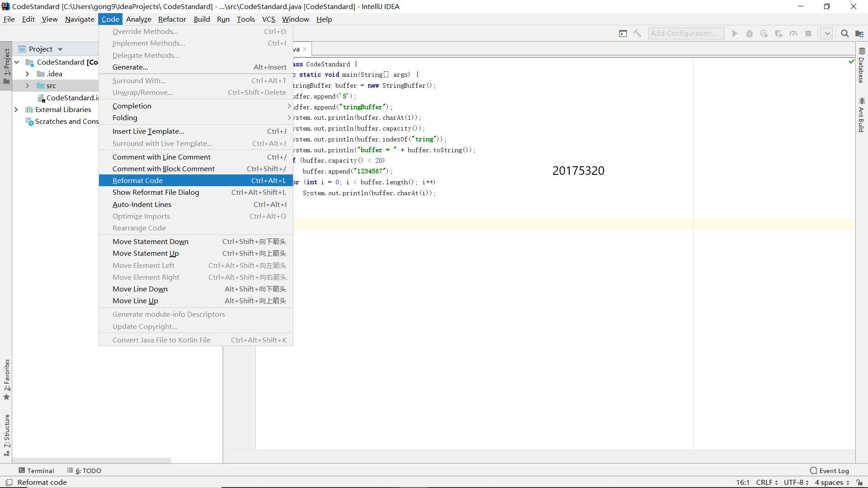The image size is (868, 488).
Task: Choose Generate... from Code menu
Action: tap(196, 67)
